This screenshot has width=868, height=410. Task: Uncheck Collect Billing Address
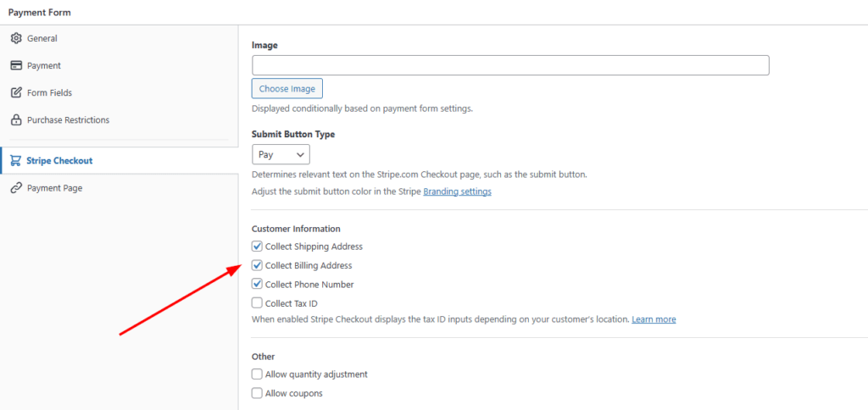257,265
